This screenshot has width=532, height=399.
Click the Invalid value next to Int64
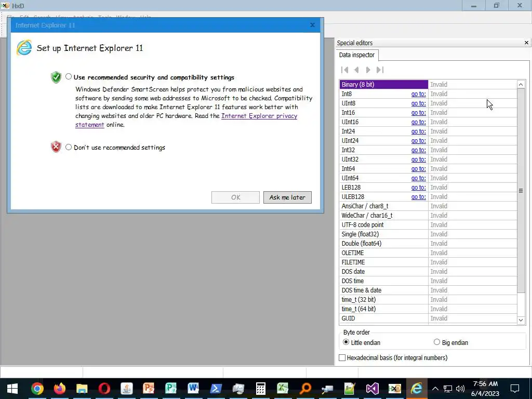pyautogui.click(x=438, y=169)
